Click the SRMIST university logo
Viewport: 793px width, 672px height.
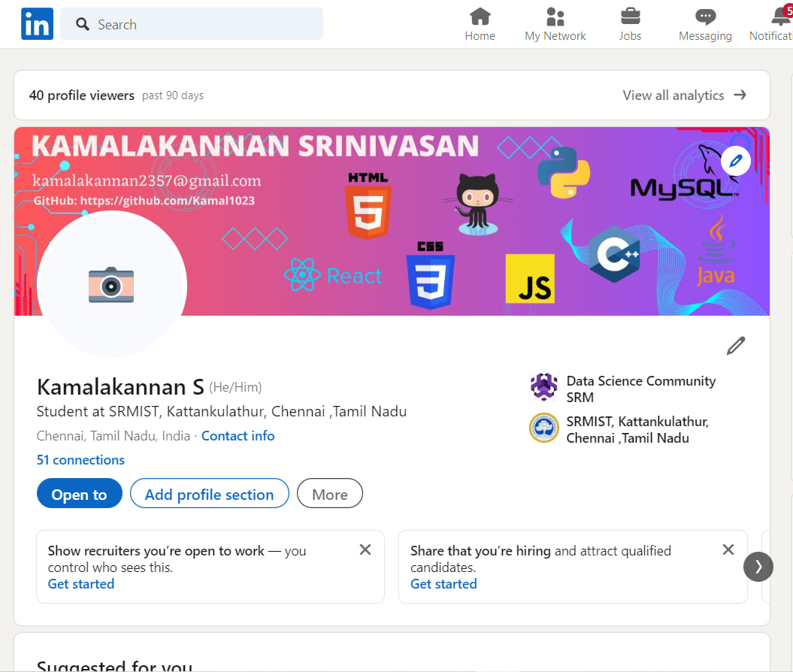click(544, 428)
